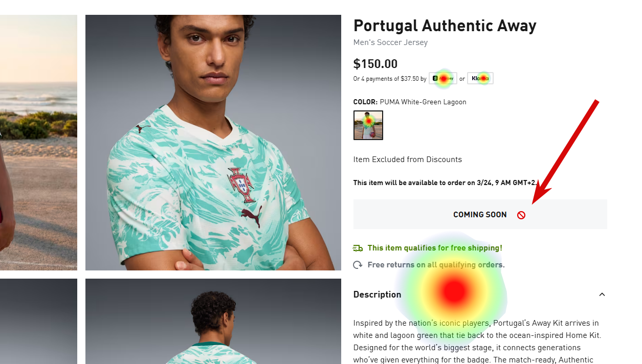The width and height of the screenshot is (642, 364).
Task: Open the back-view jersey product image
Action: tap(213, 321)
